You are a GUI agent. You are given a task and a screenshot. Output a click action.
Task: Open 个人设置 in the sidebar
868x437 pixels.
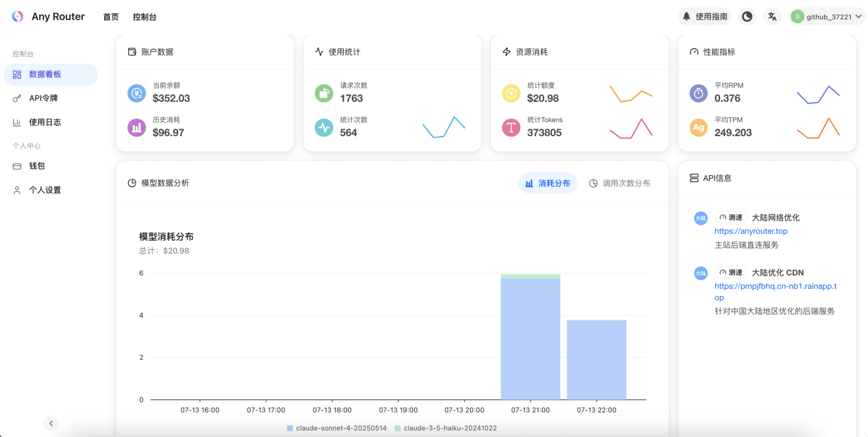pyautogui.click(x=45, y=190)
